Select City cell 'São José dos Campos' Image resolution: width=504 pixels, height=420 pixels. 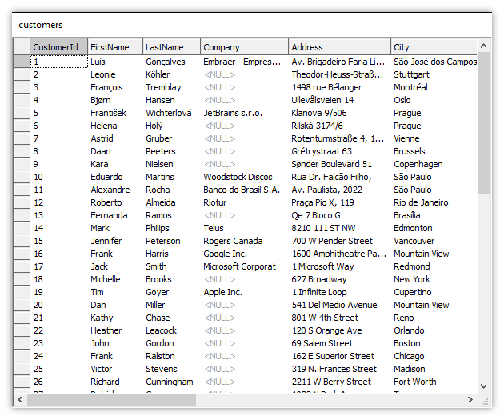pyautogui.click(x=434, y=62)
